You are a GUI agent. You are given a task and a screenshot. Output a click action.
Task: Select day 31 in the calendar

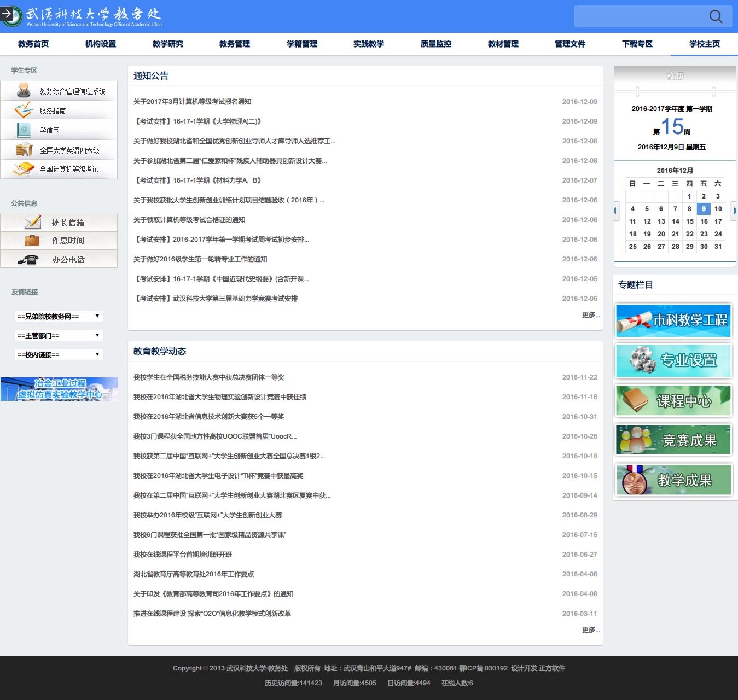(x=718, y=246)
